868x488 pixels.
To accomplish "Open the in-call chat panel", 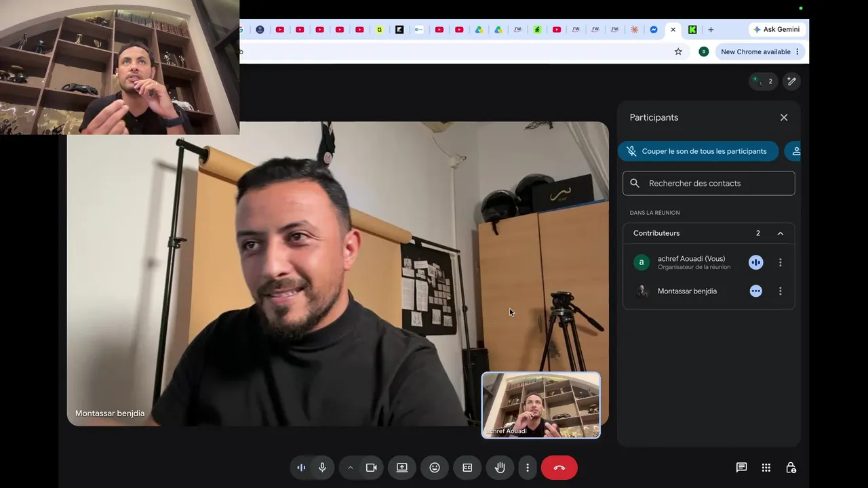I will (x=741, y=468).
